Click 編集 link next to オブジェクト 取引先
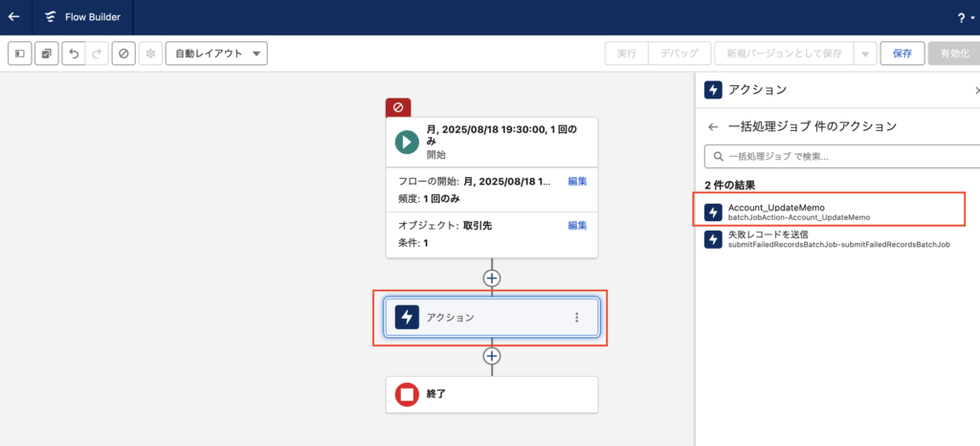The image size is (980, 446). pyautogui.click(x=577, y=225)
